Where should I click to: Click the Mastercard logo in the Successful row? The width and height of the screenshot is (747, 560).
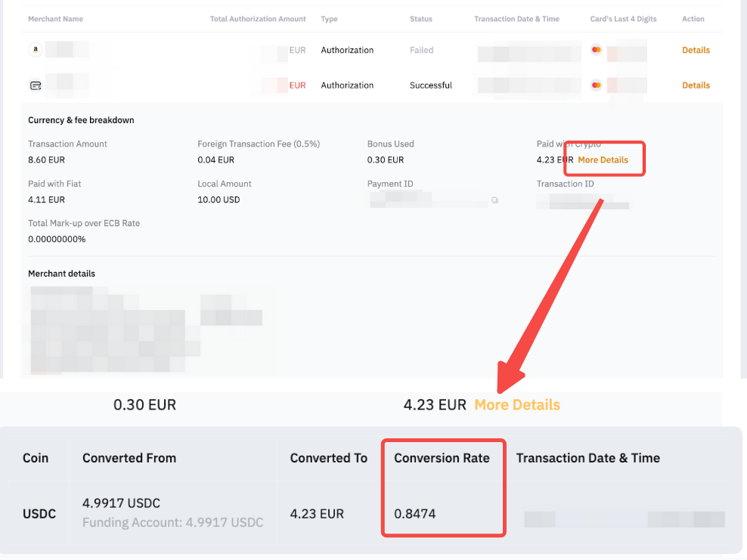[x=596, y=85]
